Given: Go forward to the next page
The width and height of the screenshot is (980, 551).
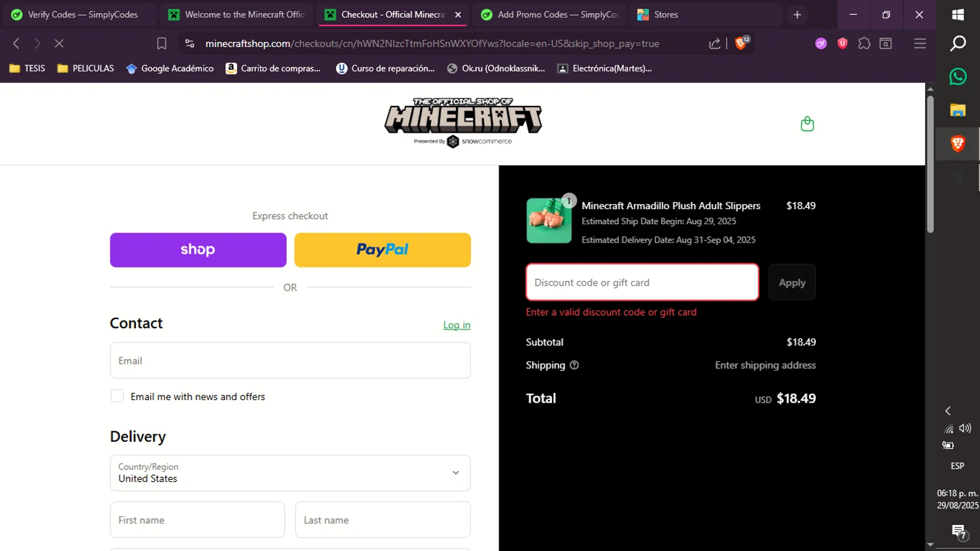Looking at the screenshot, I should coord(37,43).
